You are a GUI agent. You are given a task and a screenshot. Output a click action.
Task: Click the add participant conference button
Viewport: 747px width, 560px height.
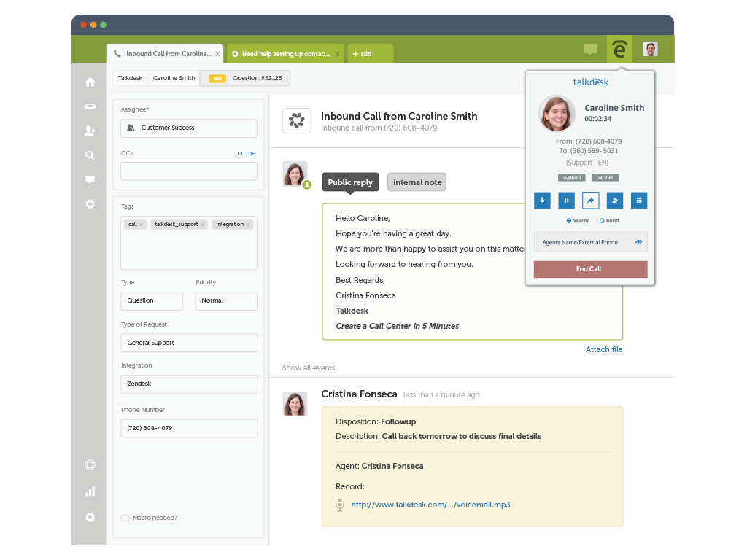(x=615, y=201)
